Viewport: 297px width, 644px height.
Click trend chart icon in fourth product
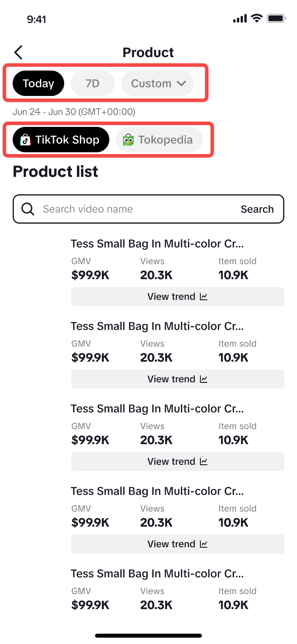pos(204,544)
